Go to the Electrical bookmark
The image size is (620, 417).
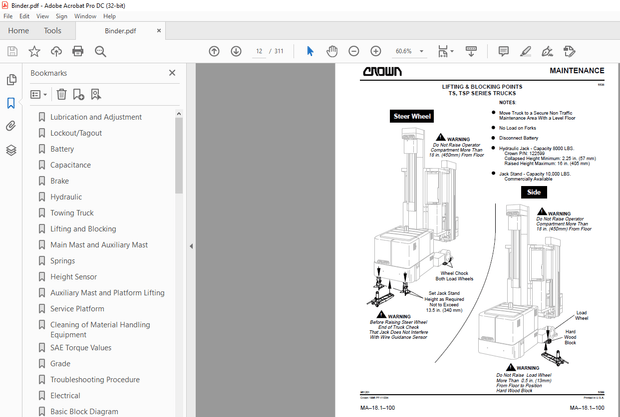[65, 396]
